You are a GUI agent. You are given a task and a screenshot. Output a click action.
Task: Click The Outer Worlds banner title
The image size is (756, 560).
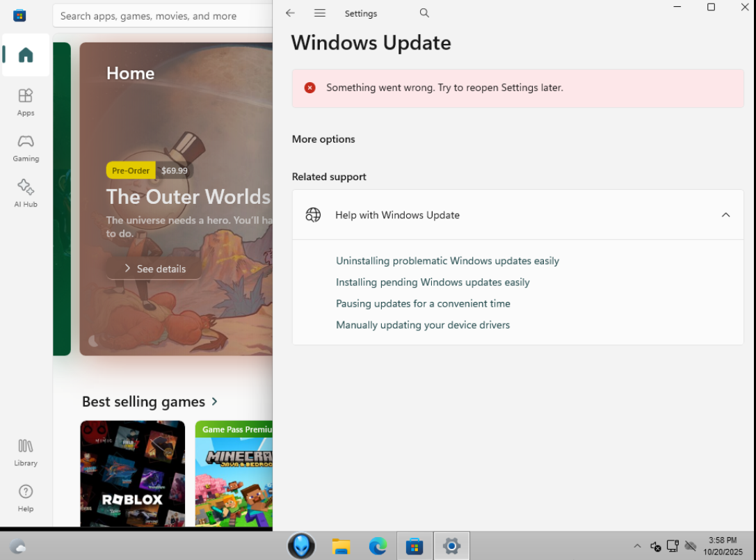[188, 197]
